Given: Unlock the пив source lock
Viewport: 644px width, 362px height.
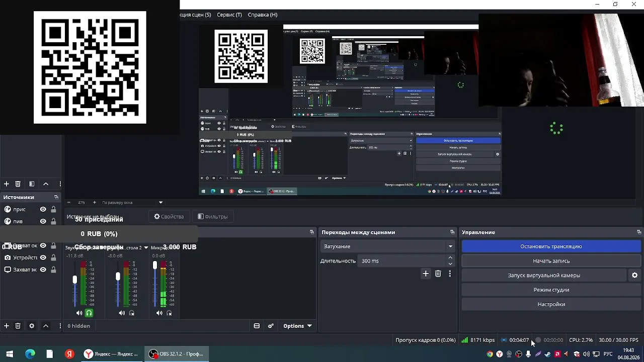Looking at the screenshot, I should pyautogui.click(x=53, y=221).
